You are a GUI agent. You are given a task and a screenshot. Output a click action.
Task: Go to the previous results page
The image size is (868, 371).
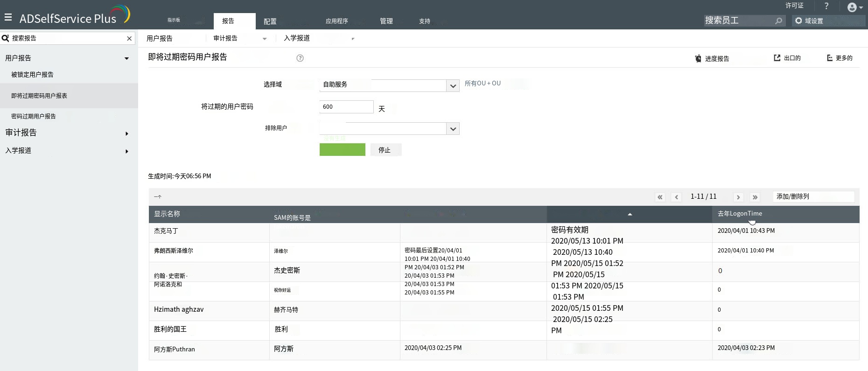coord(677,197)
